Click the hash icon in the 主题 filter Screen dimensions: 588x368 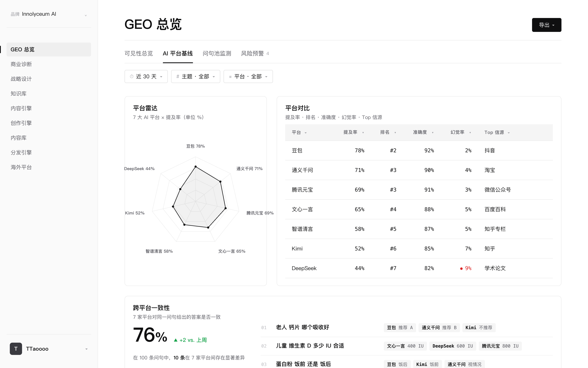pyautogui.click(x=178, y=76)
